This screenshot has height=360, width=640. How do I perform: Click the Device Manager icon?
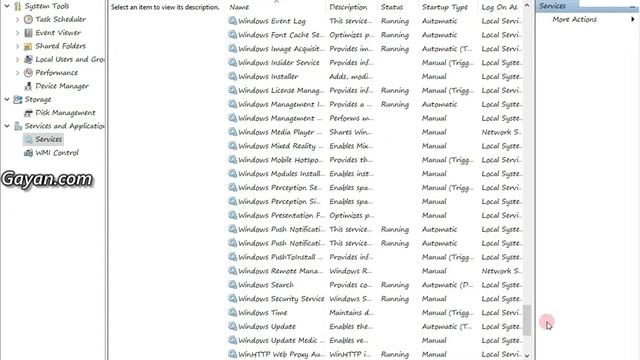pyautogui.click(x=28, y=86)
